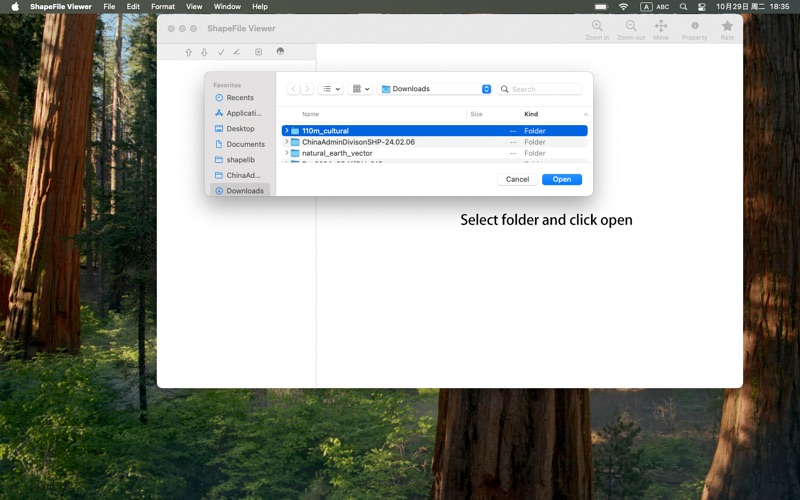Go forward with the dialog forward arrow
Image resolution: width=800 pixels, height=500 pixels.
[x=307, y=89]
